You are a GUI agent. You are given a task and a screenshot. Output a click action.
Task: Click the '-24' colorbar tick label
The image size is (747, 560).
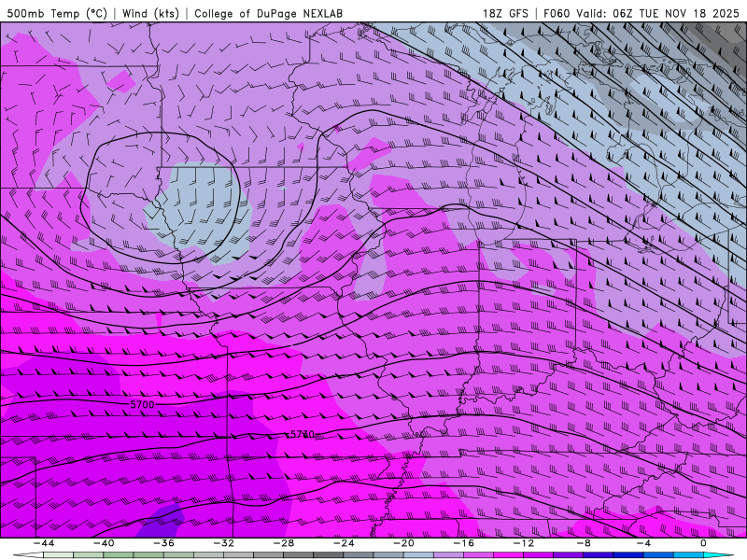[x=344, y=543]
